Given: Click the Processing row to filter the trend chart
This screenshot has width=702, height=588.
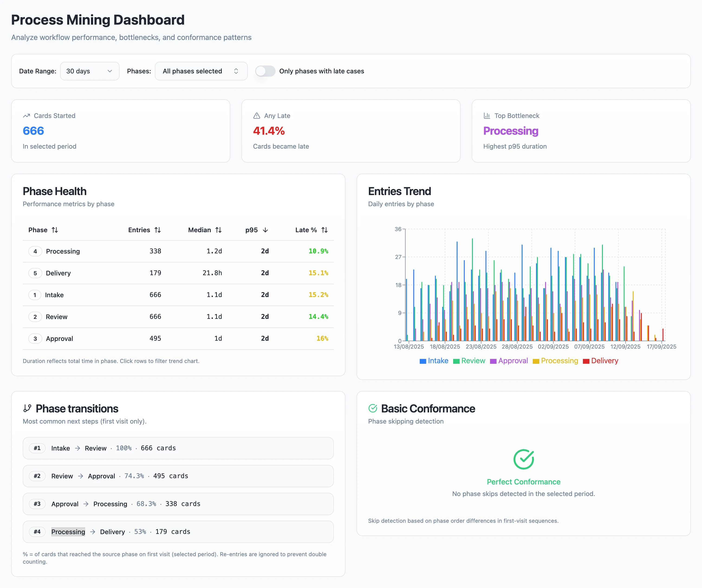Looking at the screenshot, I should pos(177,251).
